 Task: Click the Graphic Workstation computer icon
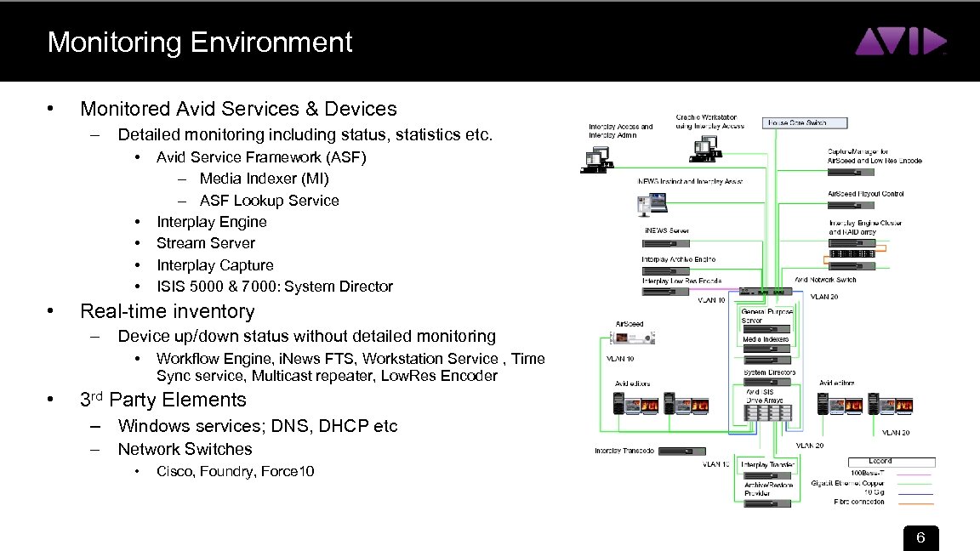704,150
